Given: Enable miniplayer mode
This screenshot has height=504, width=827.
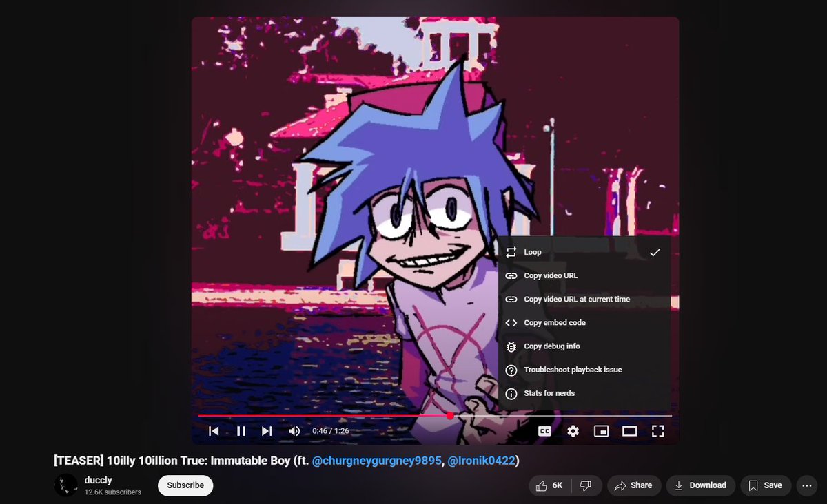Looking at the screenshot, I should coord(602,431).
